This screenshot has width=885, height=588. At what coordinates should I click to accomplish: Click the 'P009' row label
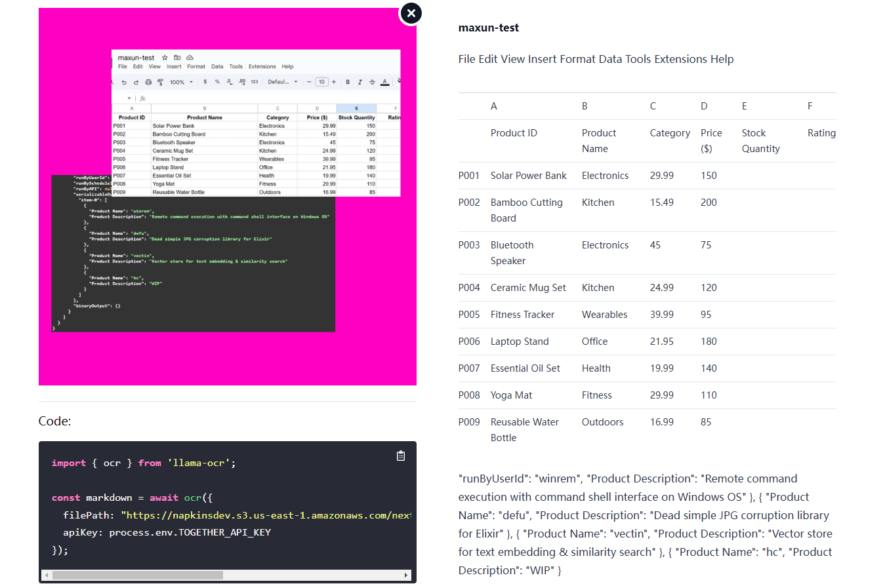pyautogui.click(x=469, y=422)
